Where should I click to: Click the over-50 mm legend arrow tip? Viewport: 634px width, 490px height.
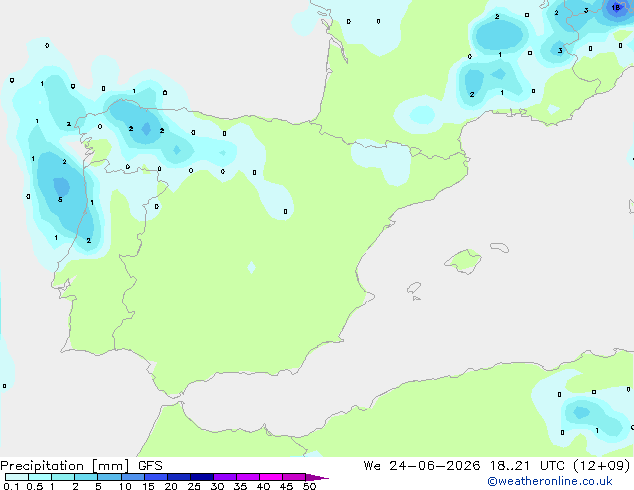pos(317,477)
